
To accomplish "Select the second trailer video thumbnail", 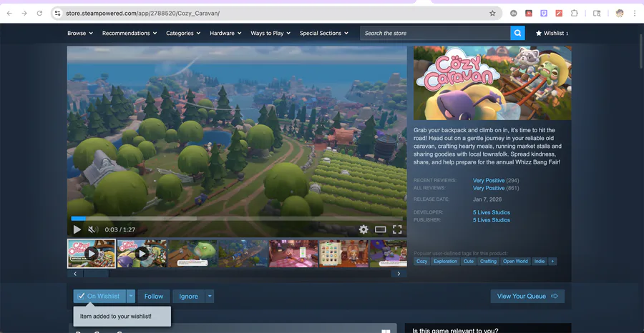I will (x=142, y=254).
